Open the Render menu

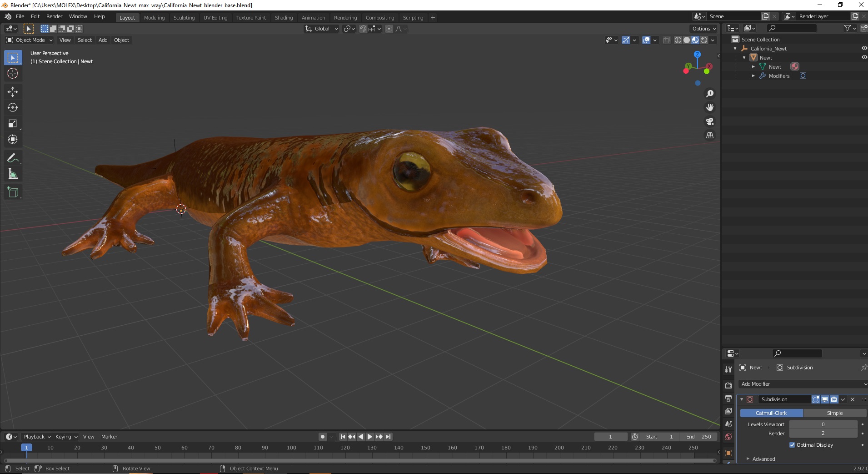[x=54, y=16]
